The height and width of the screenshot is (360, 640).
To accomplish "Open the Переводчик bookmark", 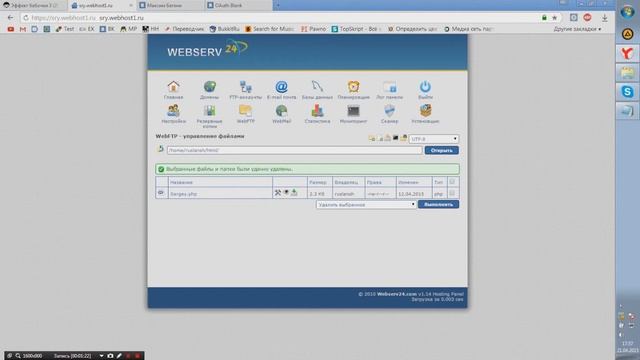I will [184, 29].
